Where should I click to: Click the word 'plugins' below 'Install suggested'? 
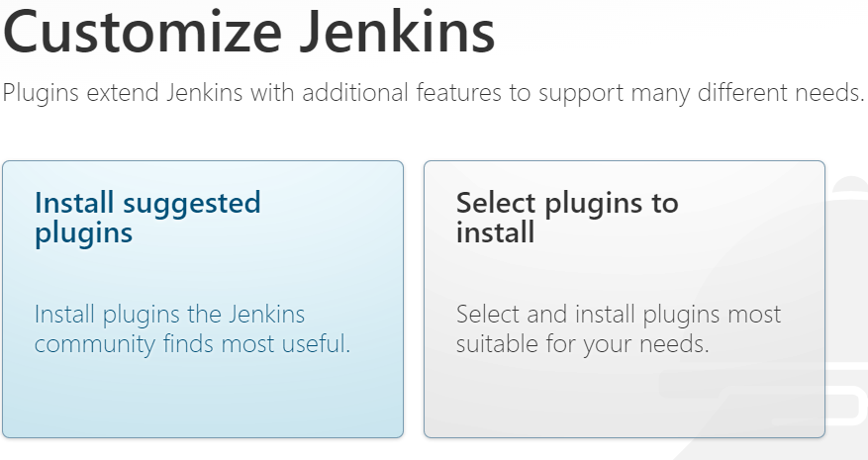(83, 233)
